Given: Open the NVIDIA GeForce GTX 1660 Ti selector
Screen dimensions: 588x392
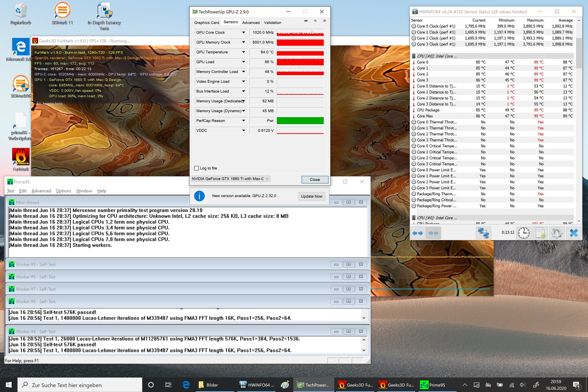Looking at the screenshot, I should coord(231,179).
